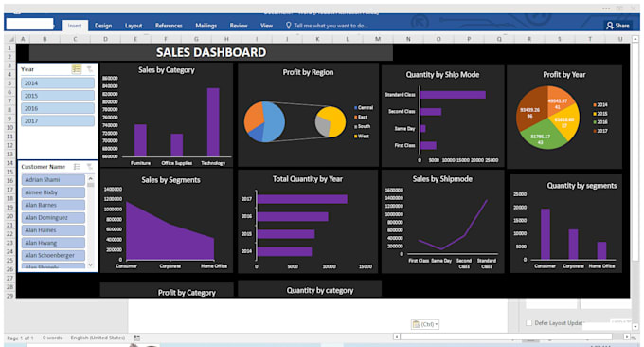Select customer Alan Hwang in slicer
Image resolution: width=644 pixels, height=347 pixels.
[53, 243]
